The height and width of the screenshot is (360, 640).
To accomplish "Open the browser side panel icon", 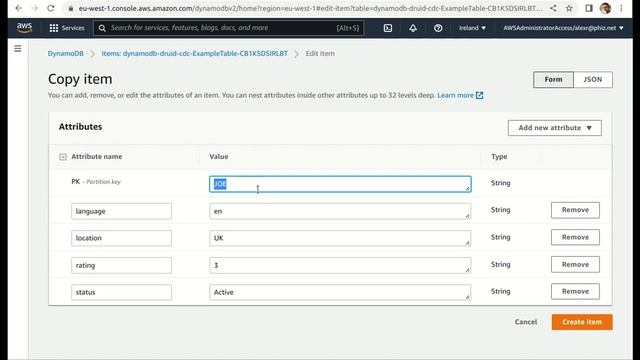I will coord(589,8).
